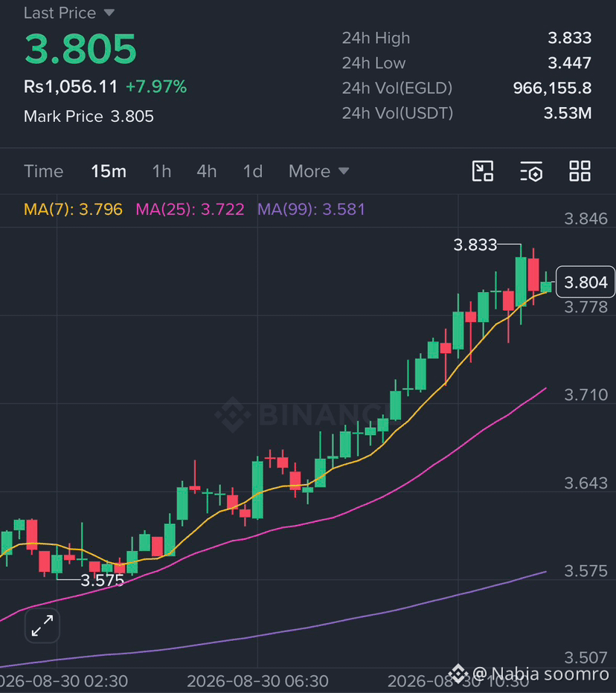Click the MA(25): 3.722 indicator label

click(190, 209)
